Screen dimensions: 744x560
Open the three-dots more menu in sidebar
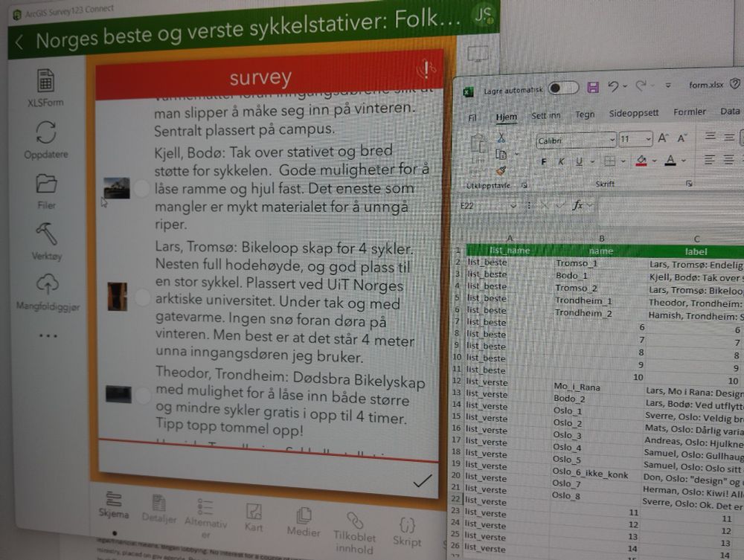point(48,335)
